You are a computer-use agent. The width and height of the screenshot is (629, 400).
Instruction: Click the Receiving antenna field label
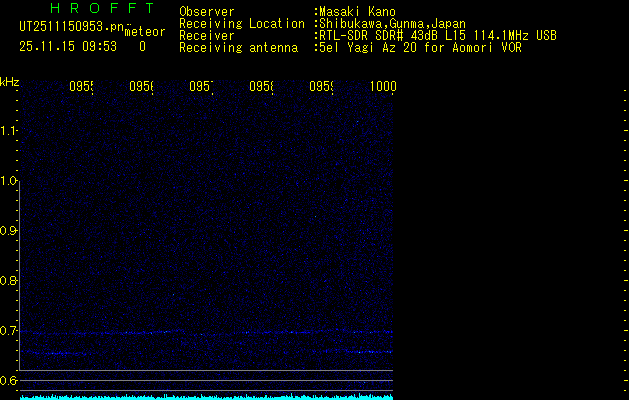coord(238,47)
